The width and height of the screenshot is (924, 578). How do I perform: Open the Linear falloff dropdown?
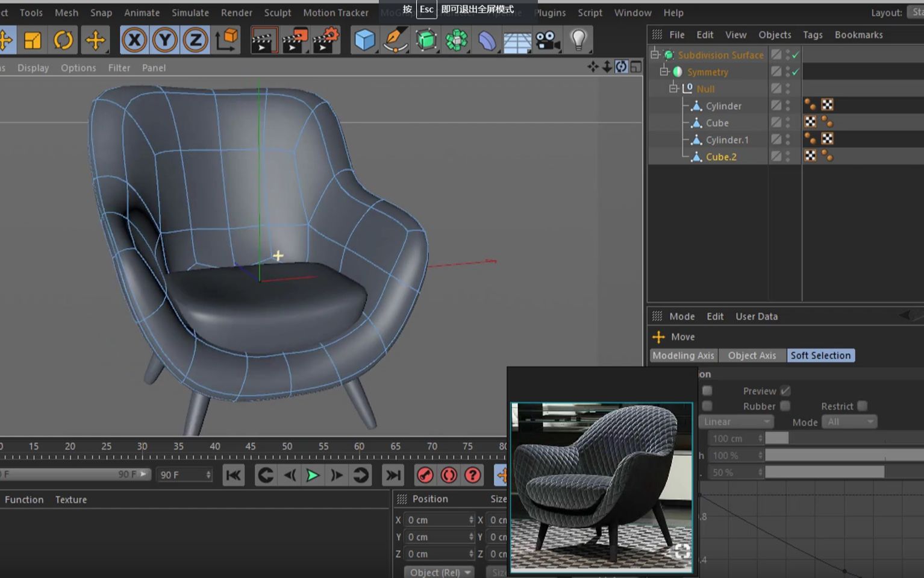735,421
